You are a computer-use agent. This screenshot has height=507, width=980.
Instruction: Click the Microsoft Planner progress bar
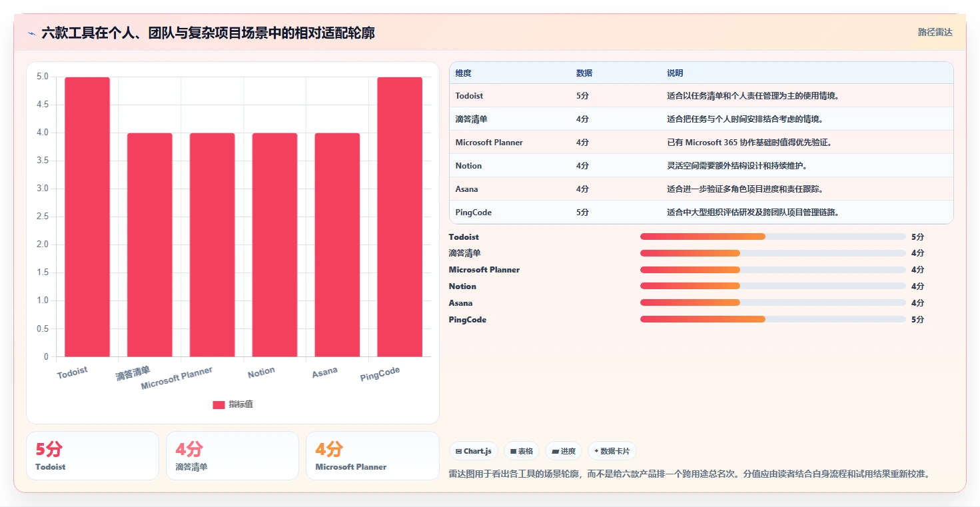click(773, 270)
